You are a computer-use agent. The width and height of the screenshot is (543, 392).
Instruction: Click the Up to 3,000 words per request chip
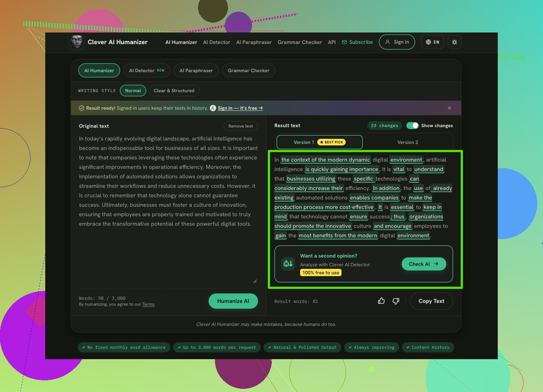pos(217,348)
